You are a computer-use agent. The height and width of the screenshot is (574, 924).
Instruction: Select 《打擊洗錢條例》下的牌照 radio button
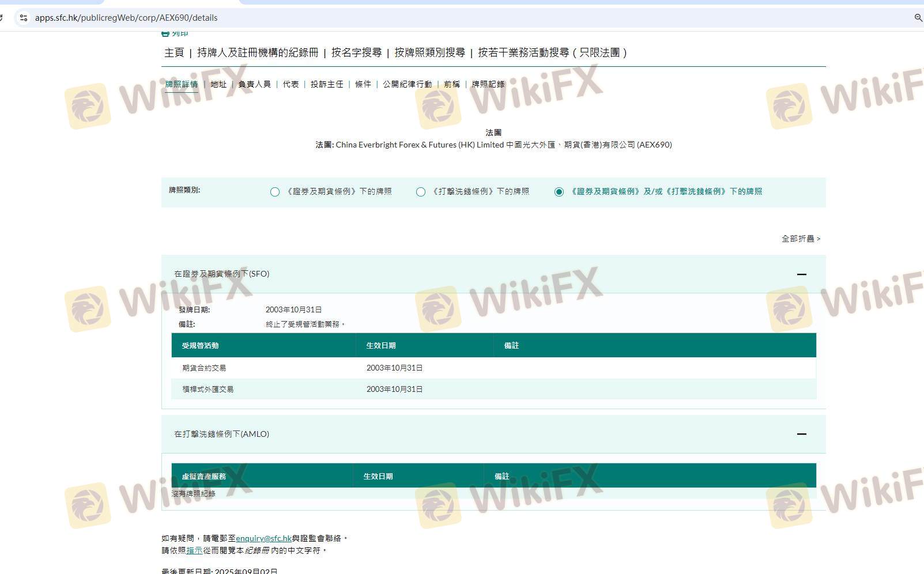tap(421, 192)
